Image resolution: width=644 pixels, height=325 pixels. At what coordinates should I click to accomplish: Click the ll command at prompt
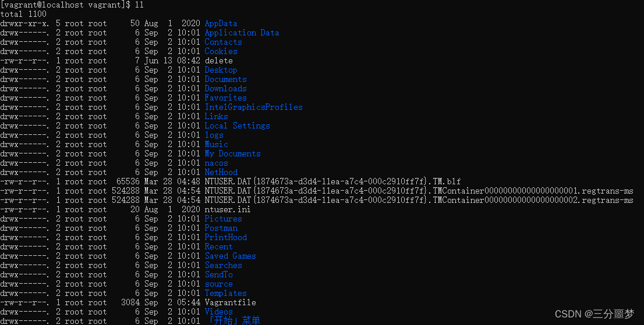coord(139,5)
